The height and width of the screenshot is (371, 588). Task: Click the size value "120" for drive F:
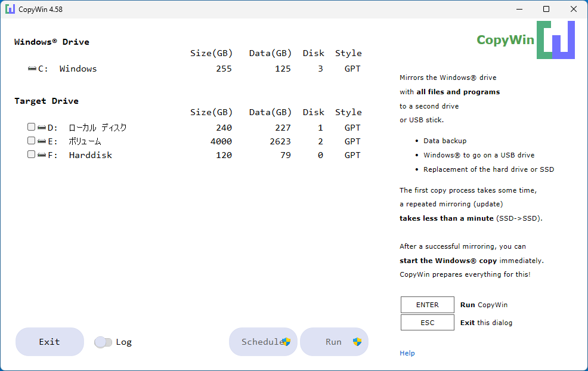click(x=224, y=155)
